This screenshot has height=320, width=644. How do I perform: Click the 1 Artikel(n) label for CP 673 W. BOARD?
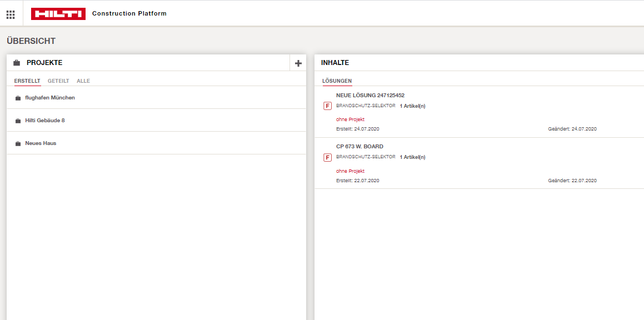click(412, 157)
